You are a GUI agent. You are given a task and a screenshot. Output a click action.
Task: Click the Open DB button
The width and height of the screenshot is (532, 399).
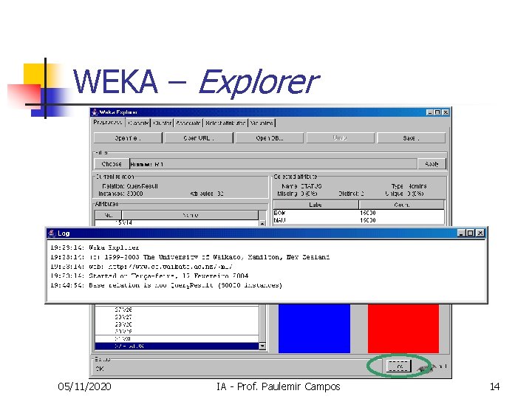tap(270, 138)
